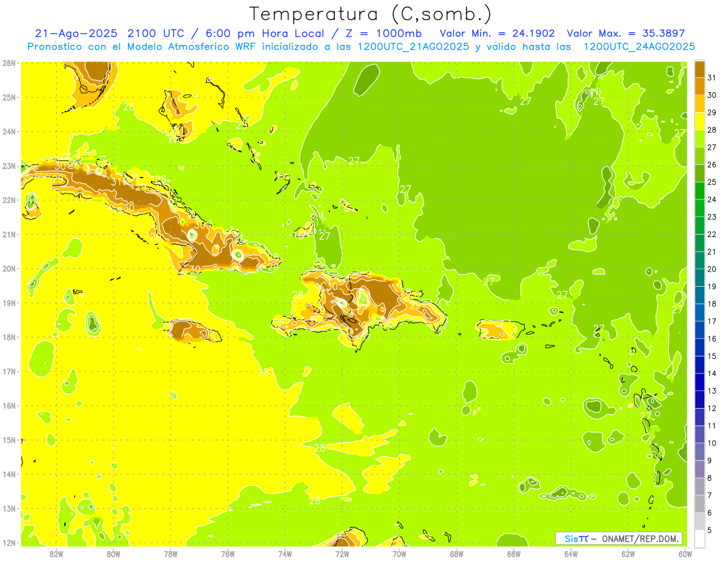Screen dimensions: 728x562
Task: Pick the yellow-green legend swatch between 27 and 28
Action: tap(699, 138)
